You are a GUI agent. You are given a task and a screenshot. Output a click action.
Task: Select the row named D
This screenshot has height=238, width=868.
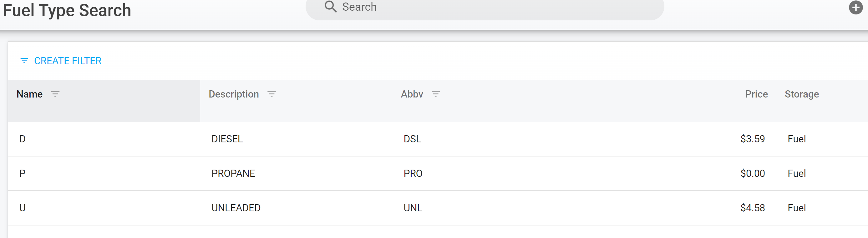pyautogui.click(x=23, y=139)
